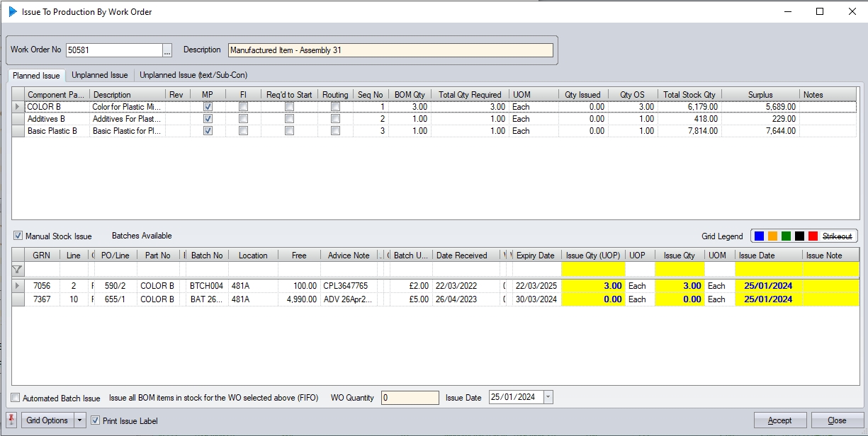
Task: Click the Accept button
Action: pyautogui.click(x=780, y=420)
